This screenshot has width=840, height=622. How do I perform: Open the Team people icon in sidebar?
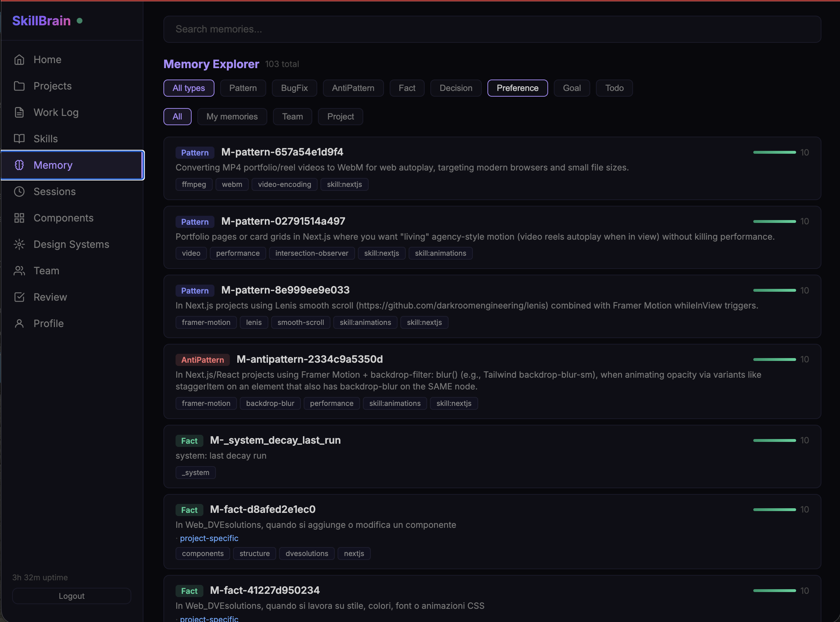(x=19, y=271)
